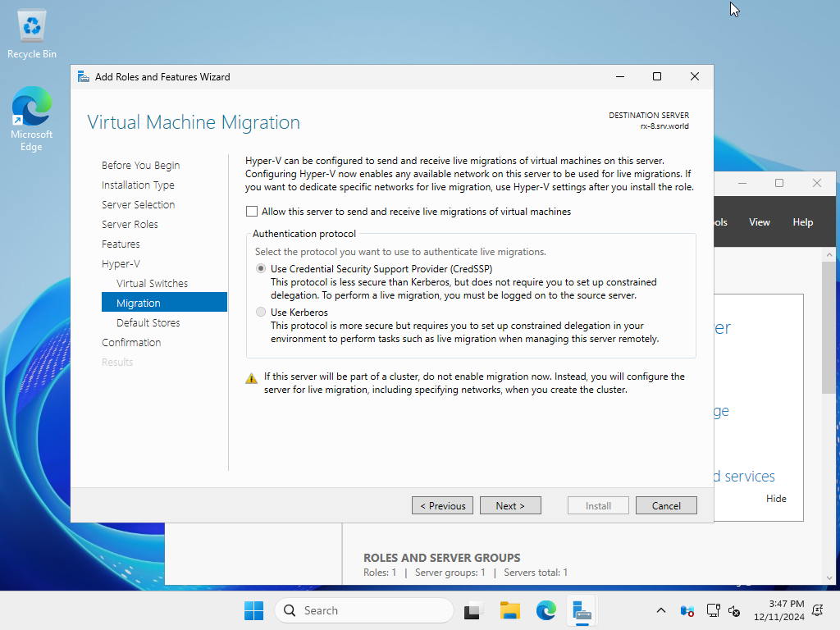Viewport: 840px width, 630px height.
Task: Go to Virtual Switches step
Action: tap(152, 283)
